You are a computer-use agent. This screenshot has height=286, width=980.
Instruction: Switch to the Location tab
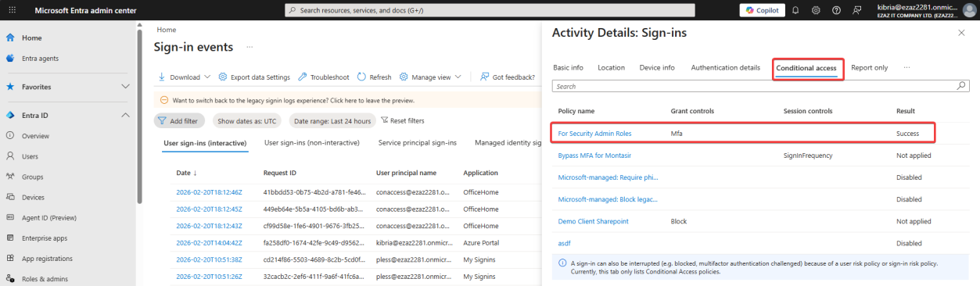(x=611, y=68)
